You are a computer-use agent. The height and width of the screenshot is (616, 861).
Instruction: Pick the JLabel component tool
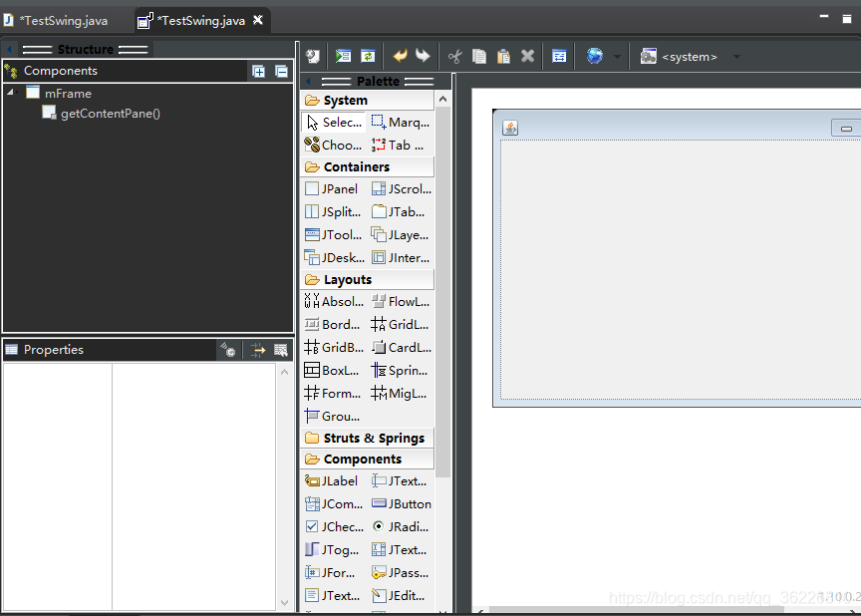tap(332, 480)
